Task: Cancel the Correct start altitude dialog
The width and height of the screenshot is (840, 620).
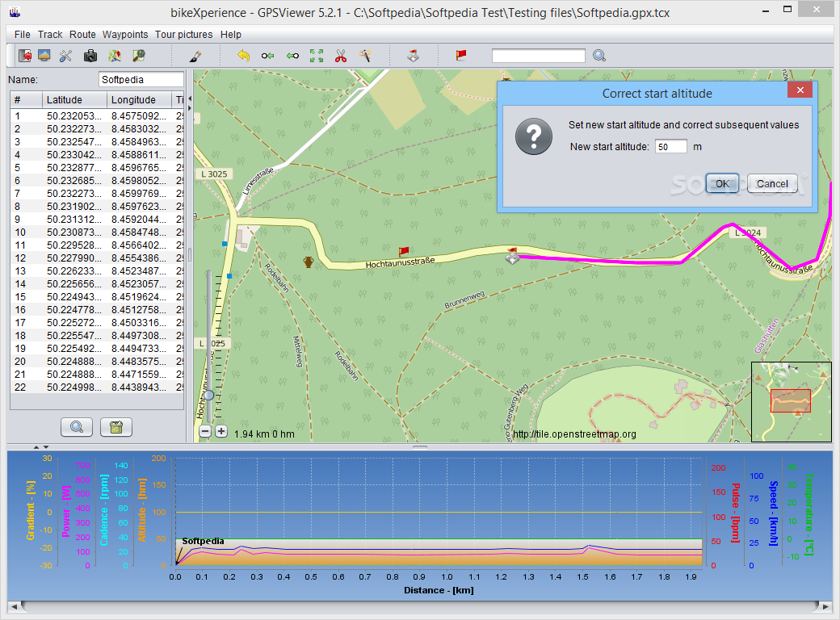Action: pyautogui.click(x=772, y=183)
